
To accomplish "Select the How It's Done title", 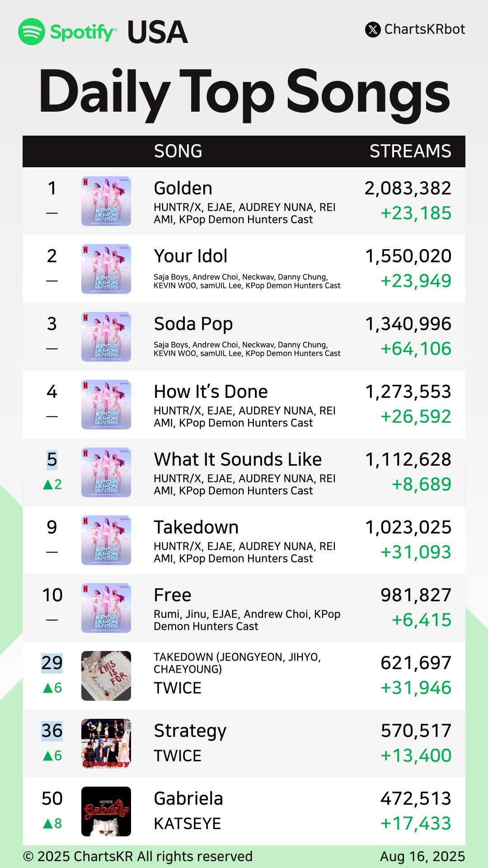I will 211,392.
